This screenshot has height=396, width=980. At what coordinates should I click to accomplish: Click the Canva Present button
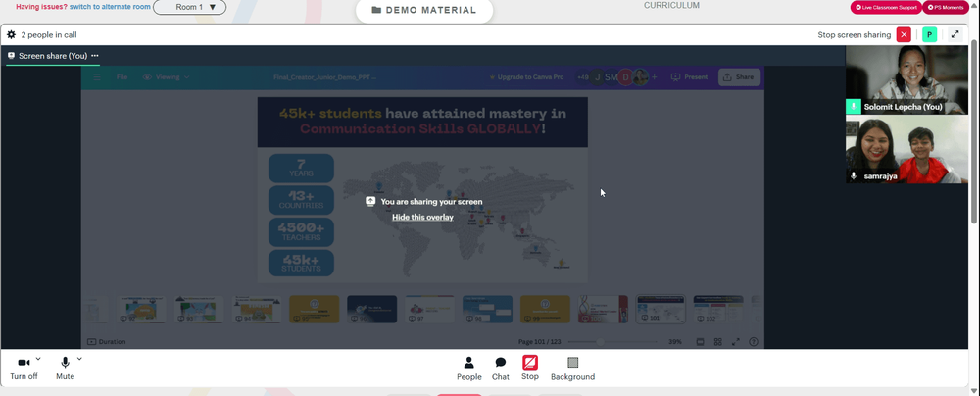pos(689,77)
